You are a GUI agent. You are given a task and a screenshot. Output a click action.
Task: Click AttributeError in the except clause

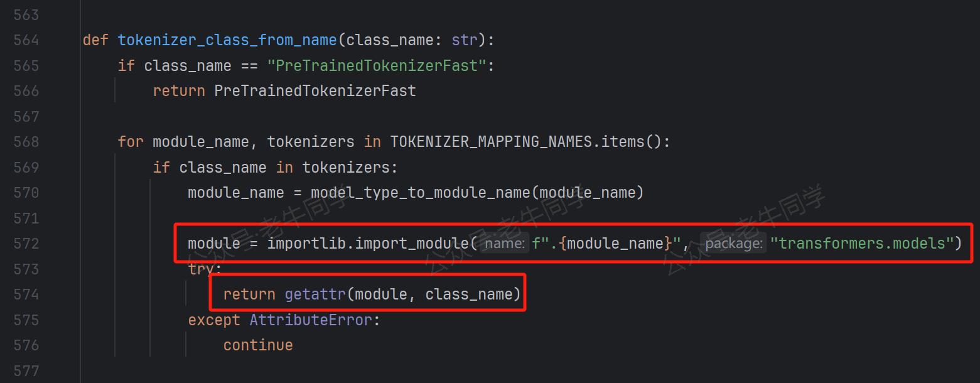pos(311,320)
